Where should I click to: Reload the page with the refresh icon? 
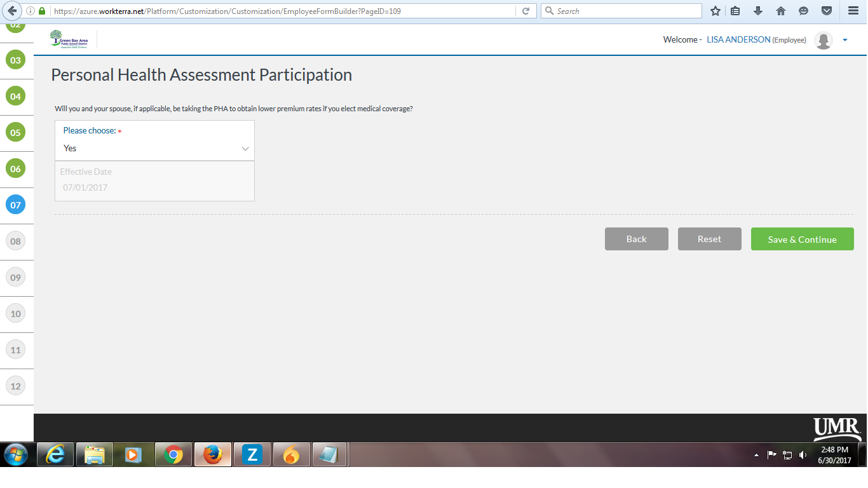(x=526, y=11)
